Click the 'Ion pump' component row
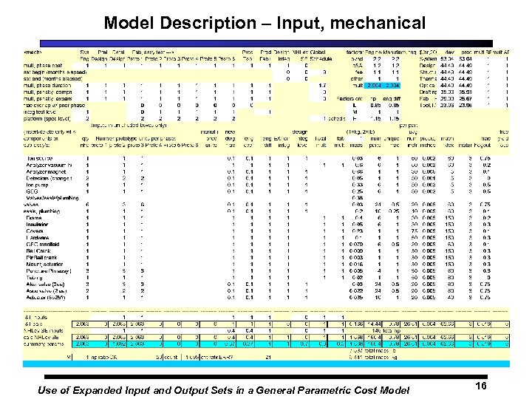532x399 pixels. pyautogui.click(x=37, y=185)
